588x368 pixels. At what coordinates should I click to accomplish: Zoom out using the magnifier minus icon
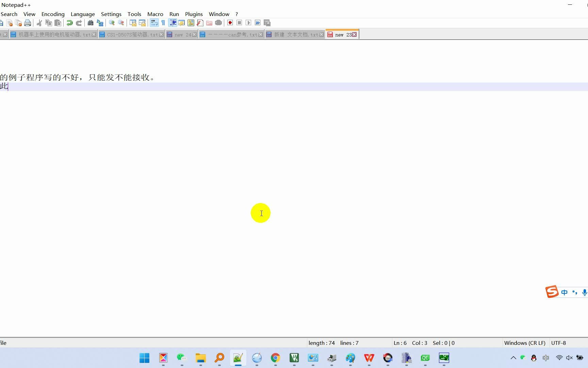(120, 22)
